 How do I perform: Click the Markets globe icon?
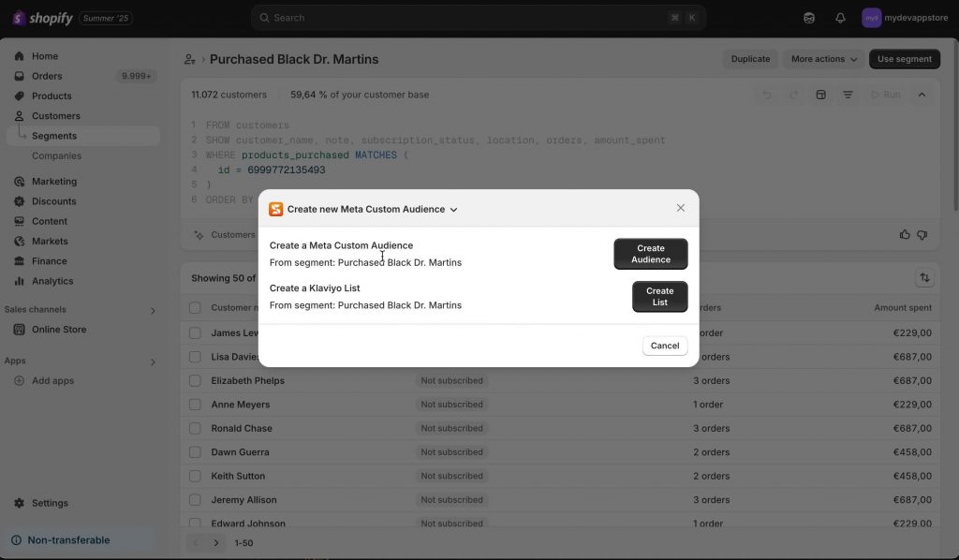click(19, 242)
